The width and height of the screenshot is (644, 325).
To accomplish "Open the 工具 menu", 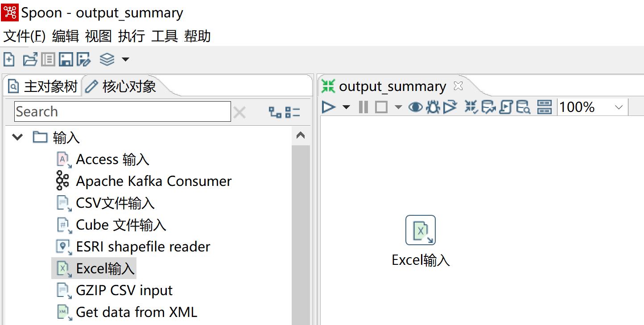I will tap(165, 36).
